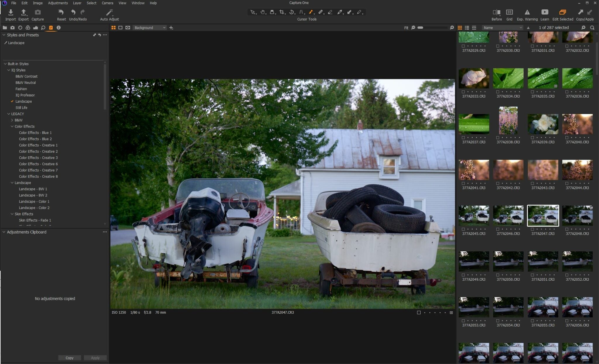Expand the B&W group under LEGACY

point(12,120)
